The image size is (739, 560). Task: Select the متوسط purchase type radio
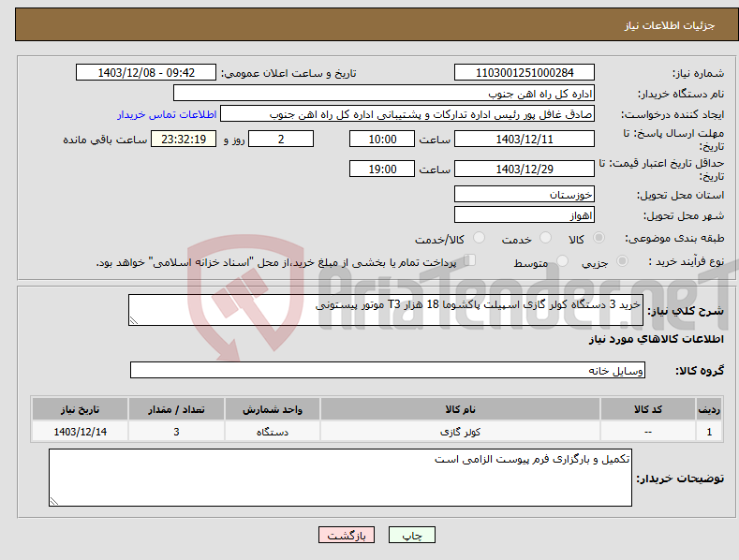(x=562, y=260)
